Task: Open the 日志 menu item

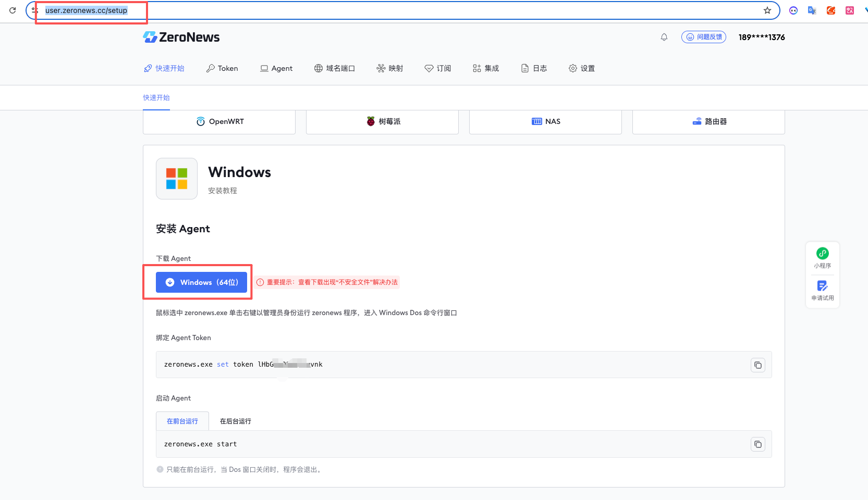Action: [x=534, y=68]
